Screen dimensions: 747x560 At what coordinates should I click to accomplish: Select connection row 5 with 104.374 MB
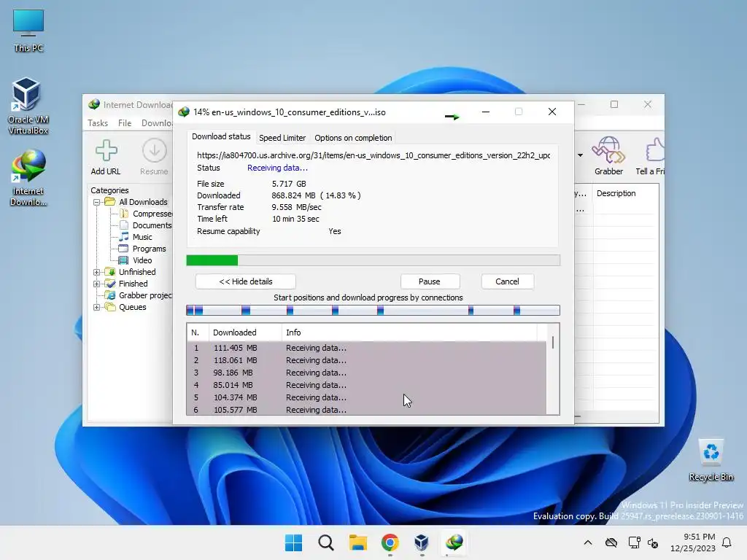pyautogui.click(x=366, y=397)
